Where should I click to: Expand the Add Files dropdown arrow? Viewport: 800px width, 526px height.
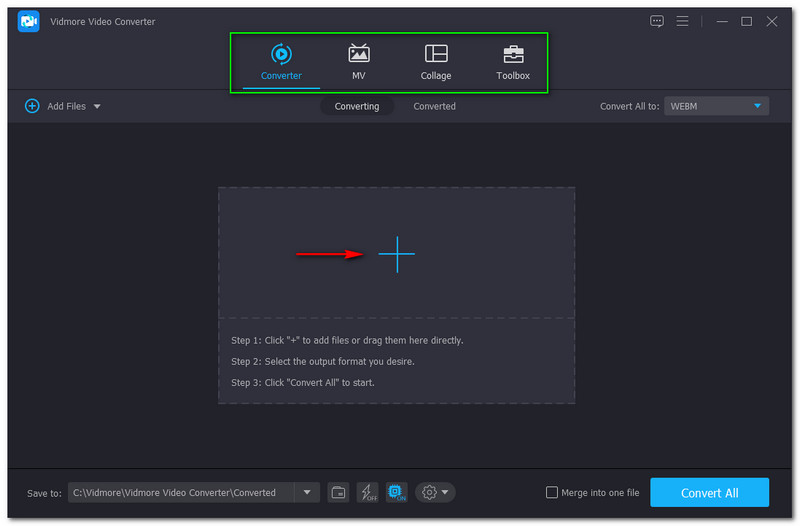click(97, 107)
